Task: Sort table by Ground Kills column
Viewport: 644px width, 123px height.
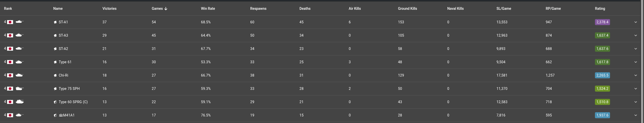Action: click(407, 9)
